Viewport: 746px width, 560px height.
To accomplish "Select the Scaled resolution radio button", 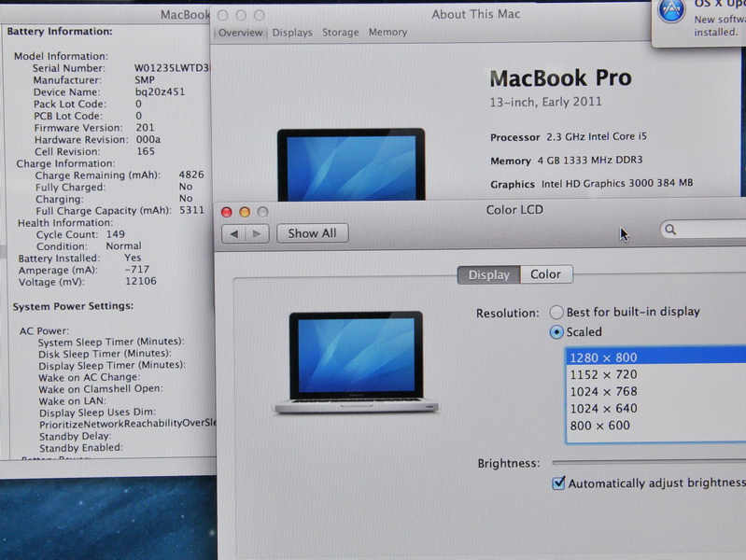I will (x=556, y=331).
